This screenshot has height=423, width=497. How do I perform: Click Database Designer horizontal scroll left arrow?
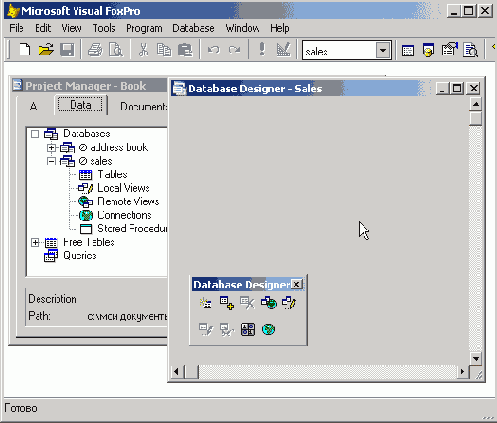177,371
